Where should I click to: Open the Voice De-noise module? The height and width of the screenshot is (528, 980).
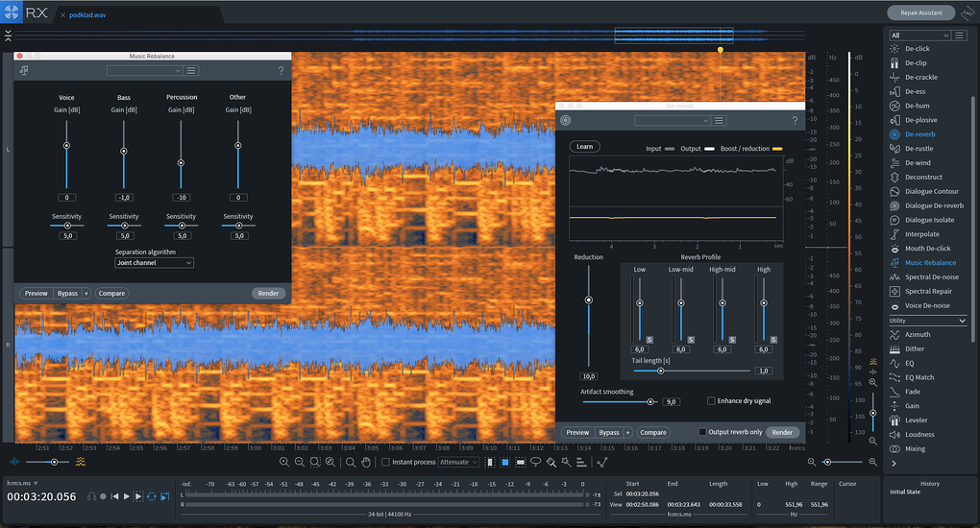(x=927, y=305)
